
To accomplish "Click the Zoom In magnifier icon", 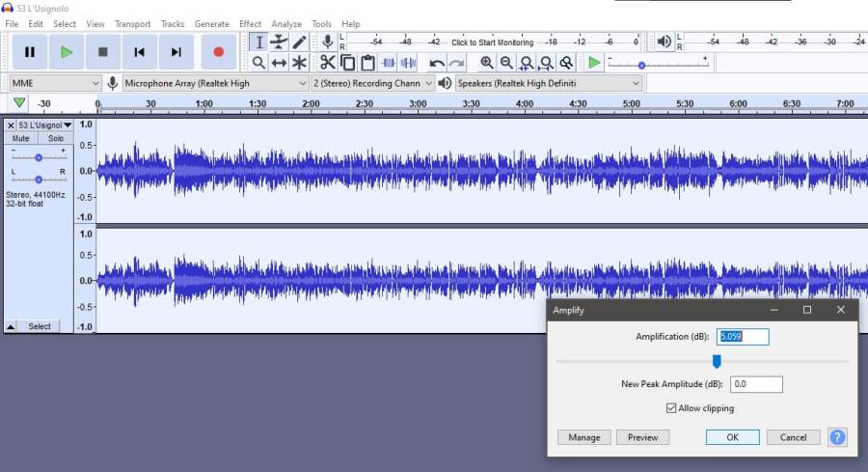I will click(x=487, y=63).
